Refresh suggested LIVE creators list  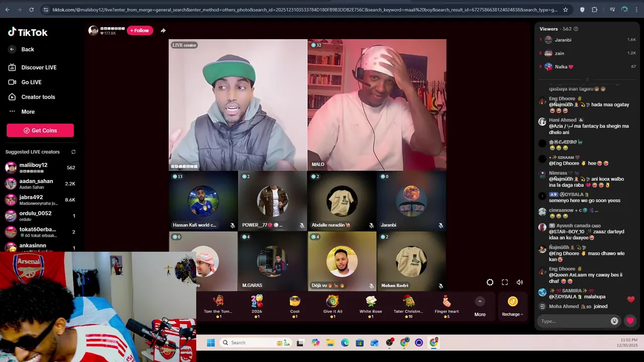tap(73, 152)
